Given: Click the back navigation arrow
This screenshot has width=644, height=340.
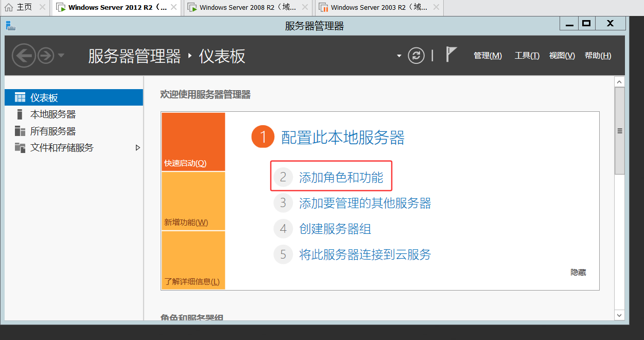Looking at the screenshot, I should (x=24, y=55).
